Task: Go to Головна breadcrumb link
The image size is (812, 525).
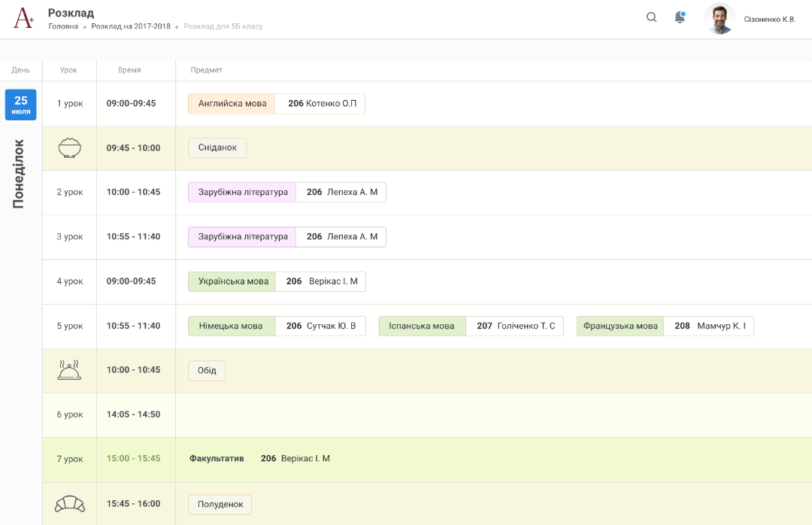Action: (x=63, y=26)
